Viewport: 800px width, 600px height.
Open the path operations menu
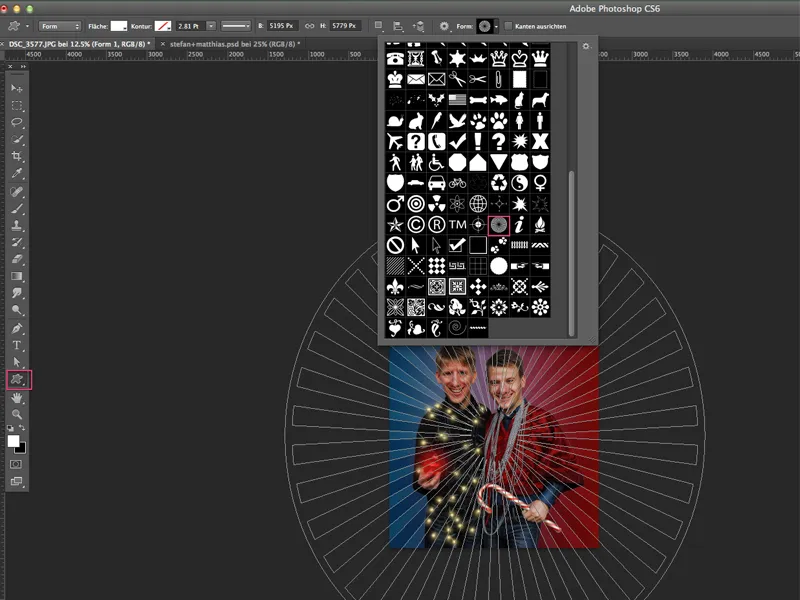(x=379, y=26)
